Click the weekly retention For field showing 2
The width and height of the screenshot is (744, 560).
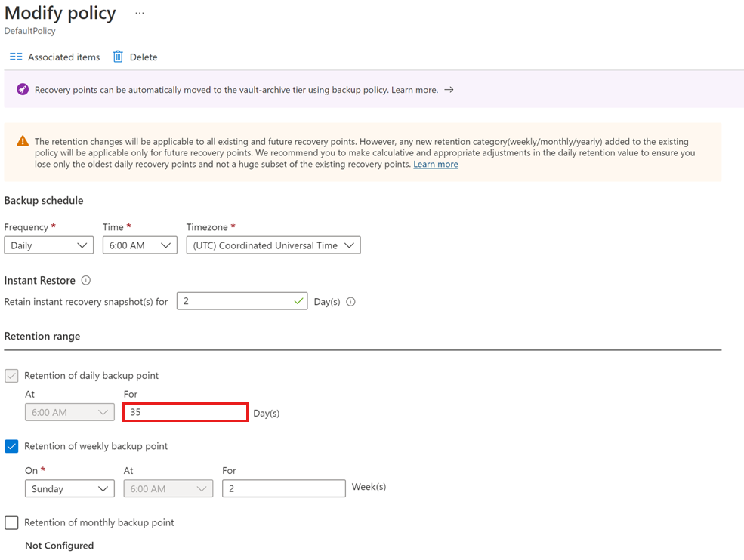(283, 488)
